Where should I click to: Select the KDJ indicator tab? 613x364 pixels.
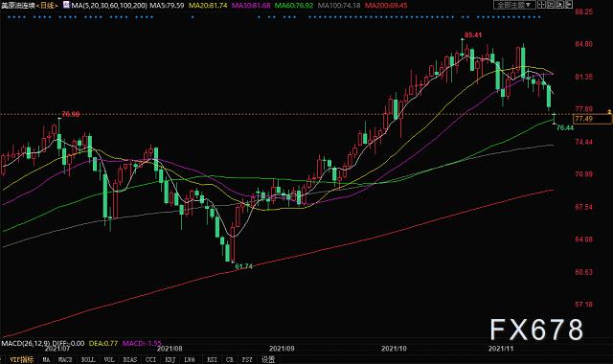170,360
